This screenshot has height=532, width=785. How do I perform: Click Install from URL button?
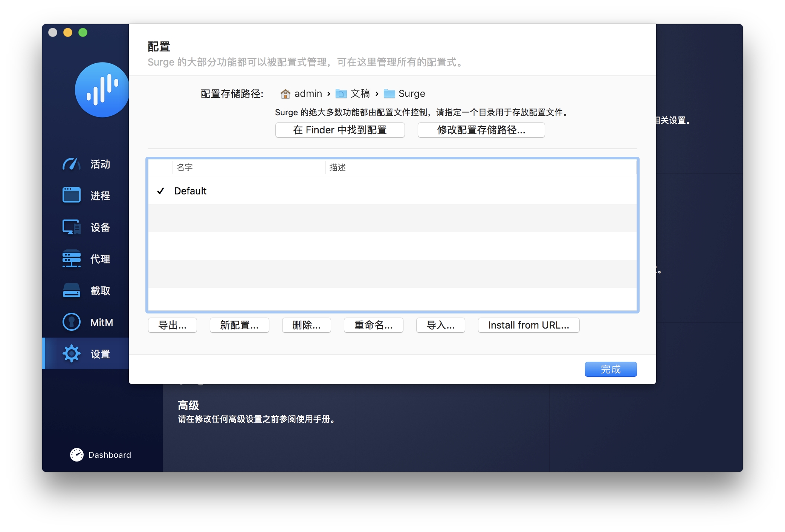click(x=528, y=325)
